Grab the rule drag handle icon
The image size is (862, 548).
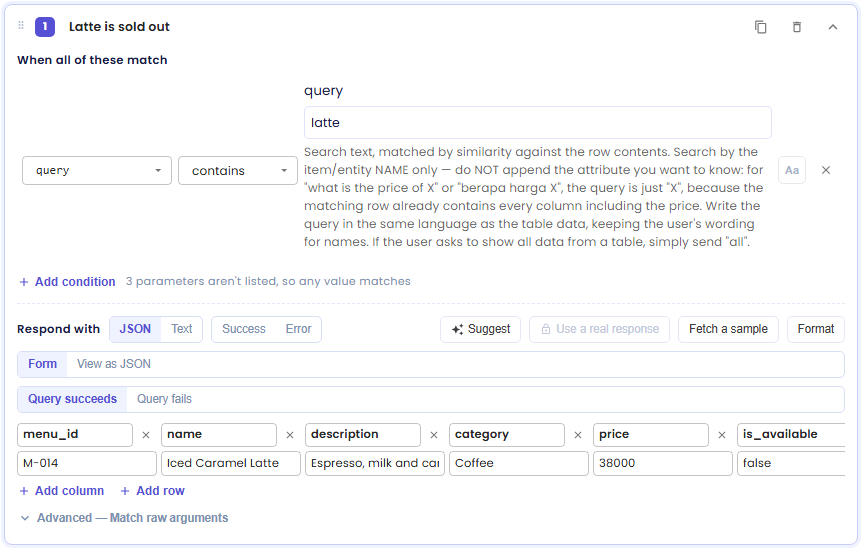(x=21, y=26)
